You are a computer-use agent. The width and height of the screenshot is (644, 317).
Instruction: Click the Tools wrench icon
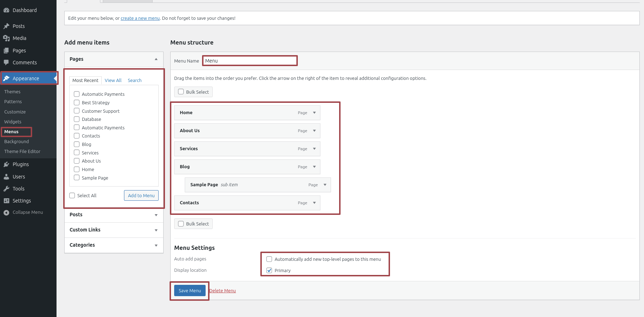(x=6, y=189)
